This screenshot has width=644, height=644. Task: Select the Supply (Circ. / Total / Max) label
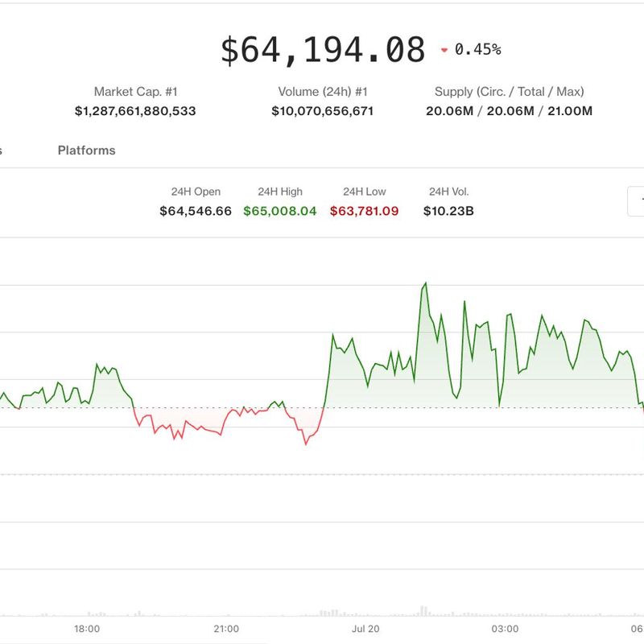(x=510, y=92)
